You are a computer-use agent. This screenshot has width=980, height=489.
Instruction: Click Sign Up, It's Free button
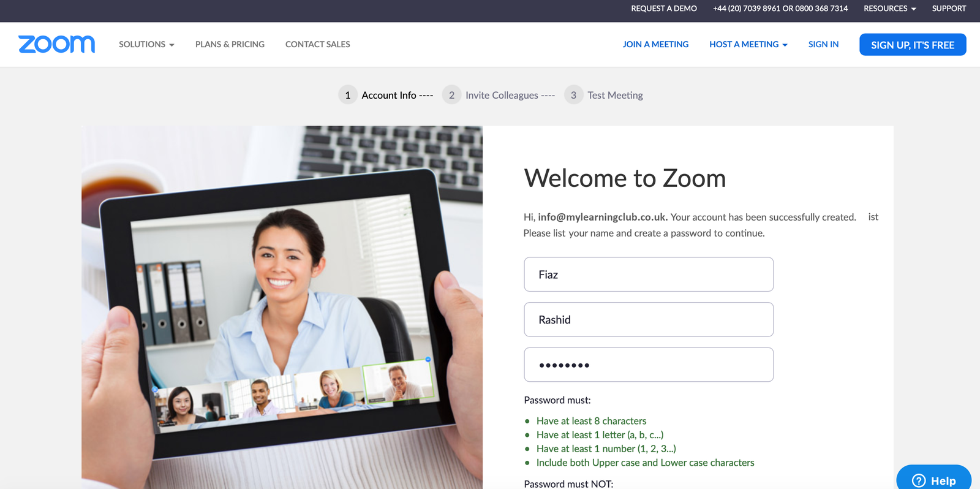(913, 45)
